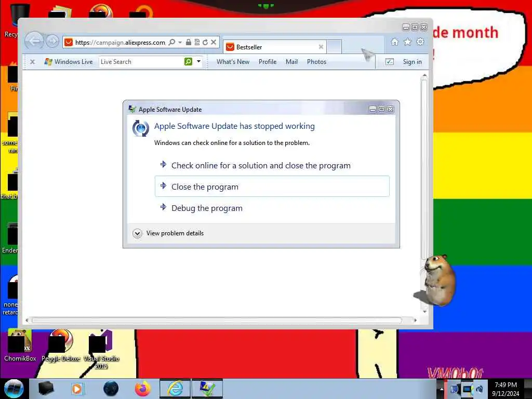Viewport: 532px width, 399px height.
Task: Select the Bestseller tab
Action: [275, 47]
